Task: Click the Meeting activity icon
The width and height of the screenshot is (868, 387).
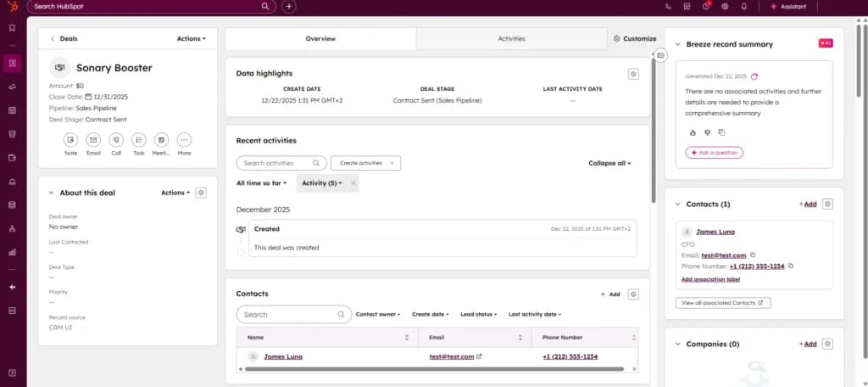Action: [161, 140]
